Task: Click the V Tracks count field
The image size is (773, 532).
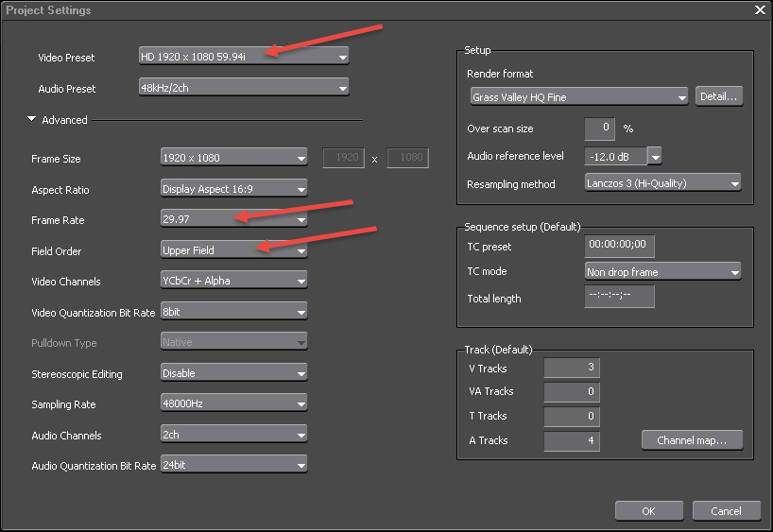Action: (571, 367)
